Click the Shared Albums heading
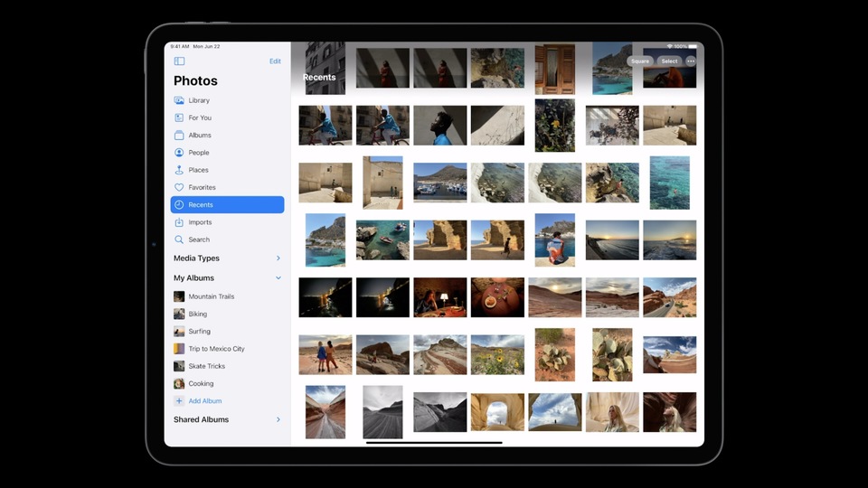Image resolution: width=868 pixels, height=488 pixels. tap(201, 419)
